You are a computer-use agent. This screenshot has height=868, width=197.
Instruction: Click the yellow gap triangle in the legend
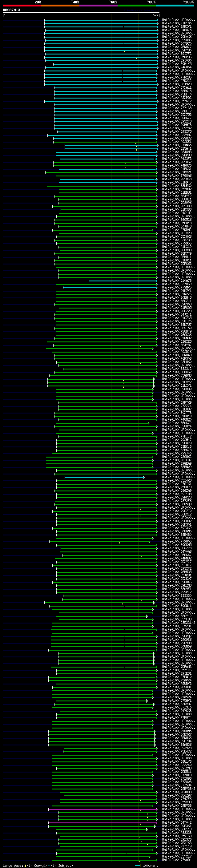(25, 865)
